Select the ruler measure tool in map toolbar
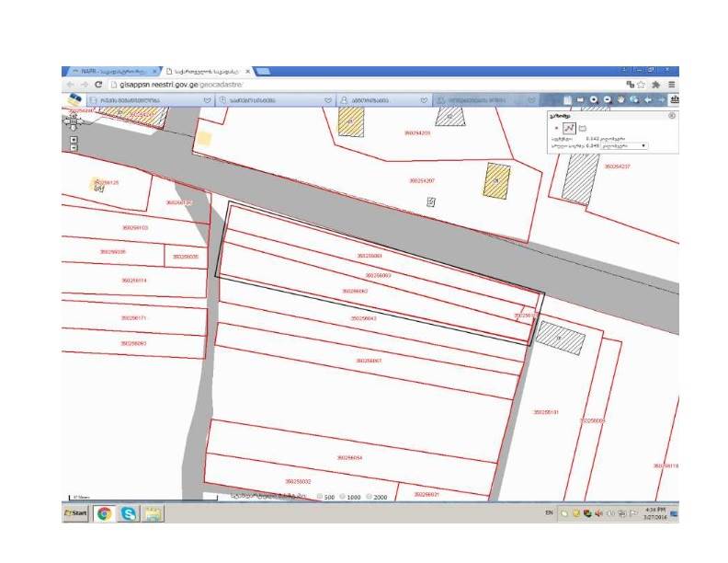728x563 pixels. pos(580,100)
